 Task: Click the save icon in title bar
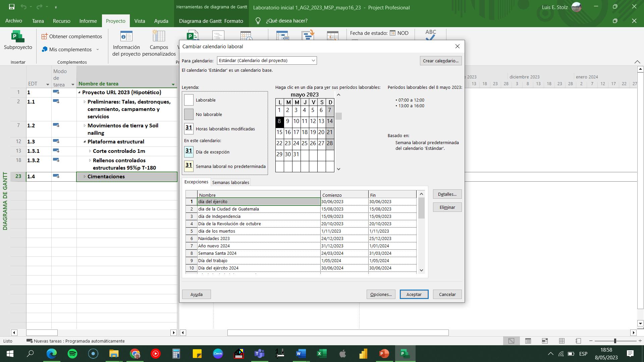[11, 7]
